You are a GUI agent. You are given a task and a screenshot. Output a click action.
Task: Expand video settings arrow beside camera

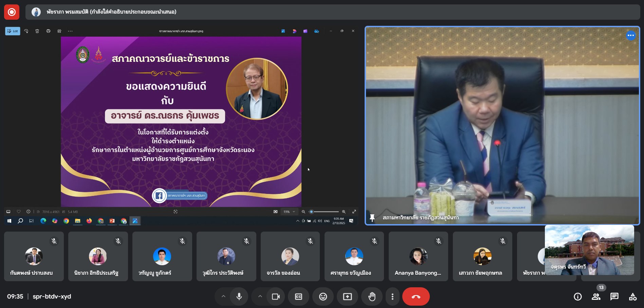[x=260, y=296]
